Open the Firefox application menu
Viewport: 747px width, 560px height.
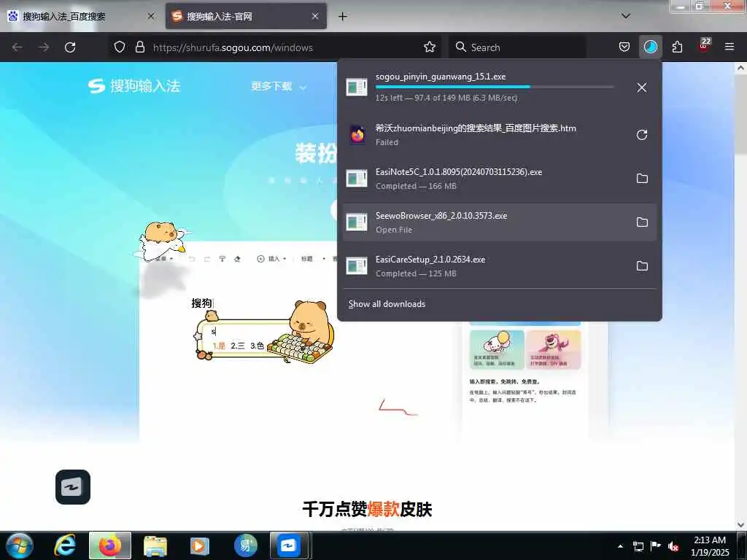click(729, 47)
